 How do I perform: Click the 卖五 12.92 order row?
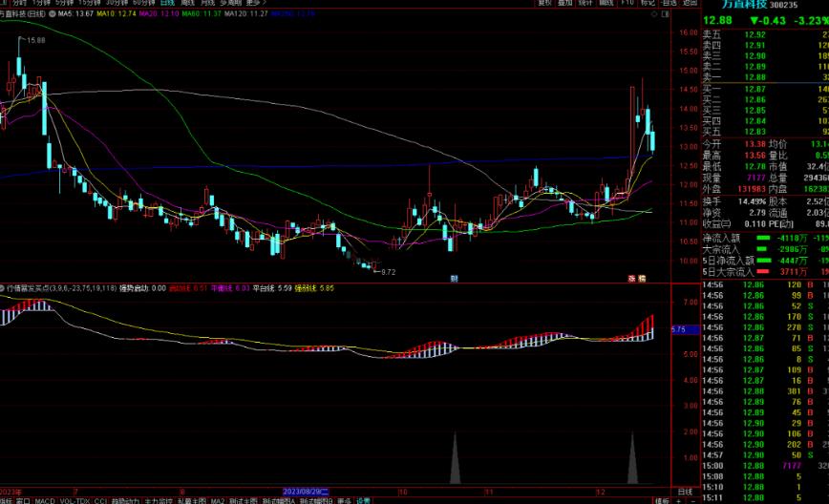click(x=766, y=35)
